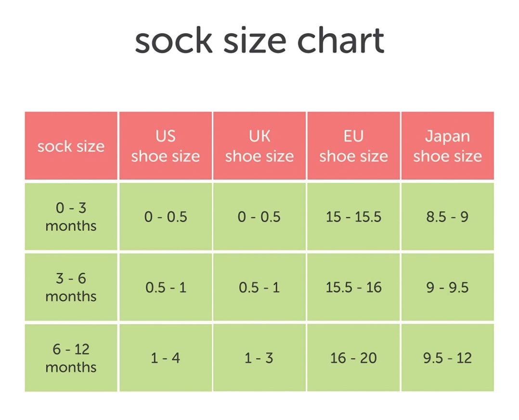Image resolution: width=519 pixels, height=420 pixels.
Task: Click the 'UK shoe size' column header
Action: [x=259, y=146]
